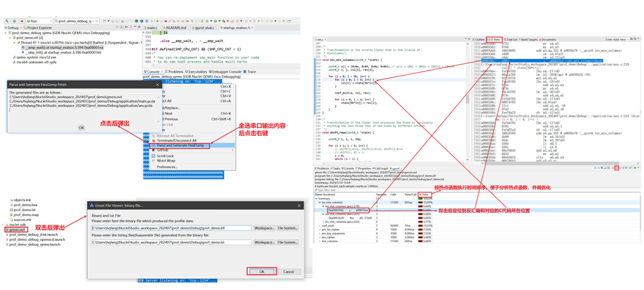Select the __amp_wait() stack frame
Screen dimensions: 644x290
[x=61, y=48]
